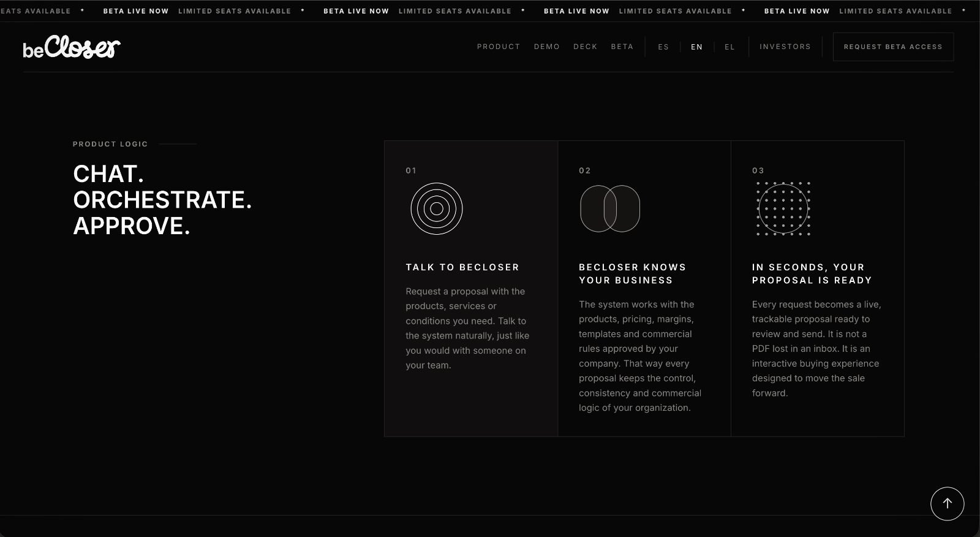The image size is (980, 537).
Task: Click the dotted grid icon in card 03
Action: click(x=783, y=208)
